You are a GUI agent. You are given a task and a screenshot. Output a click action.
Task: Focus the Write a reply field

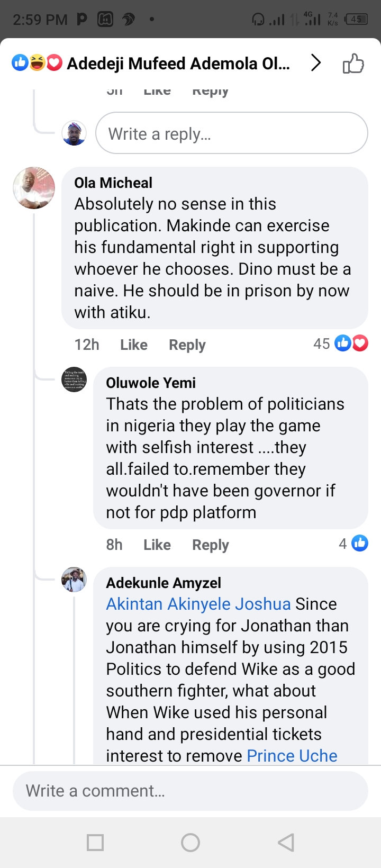click(231, 133)
